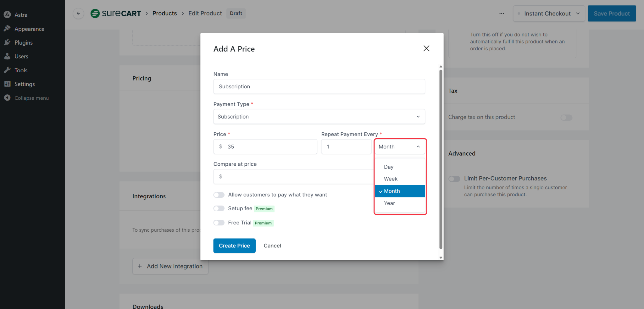Go to Products breadcrumb link
Viewport: 644px width, 309px height.
[x=164, y=13]
